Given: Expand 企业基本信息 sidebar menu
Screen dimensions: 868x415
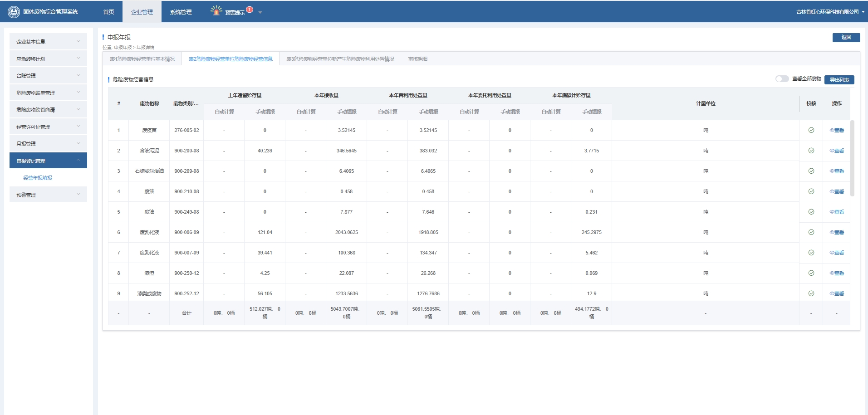Looking at the screenshot, I should (48, 41).
